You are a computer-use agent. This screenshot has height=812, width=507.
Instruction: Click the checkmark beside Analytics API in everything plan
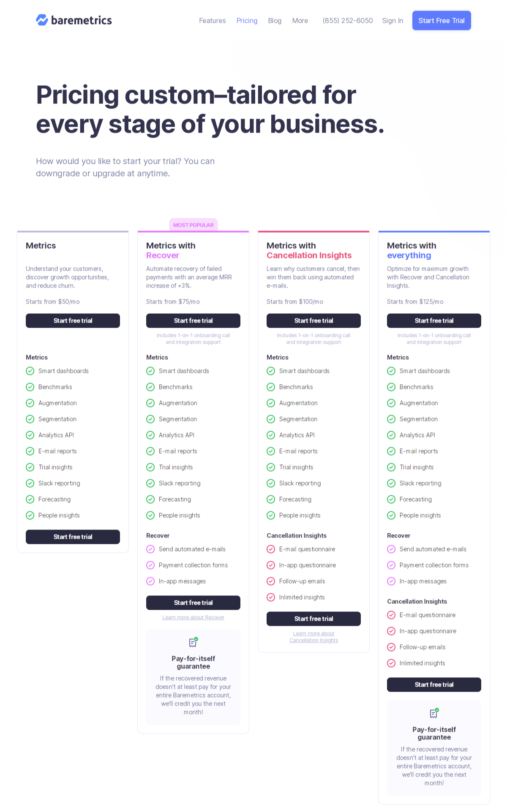click(391, 435)
